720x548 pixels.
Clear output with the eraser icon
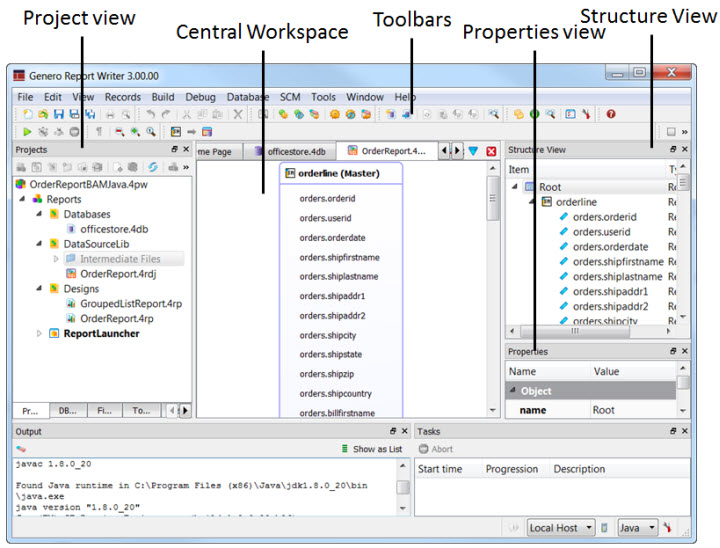[21, 449]
